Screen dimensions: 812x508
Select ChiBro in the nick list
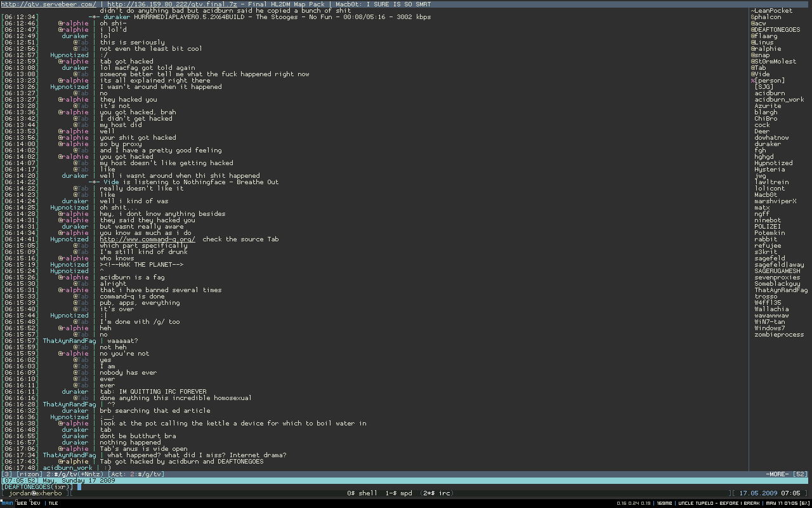[766, 119]
